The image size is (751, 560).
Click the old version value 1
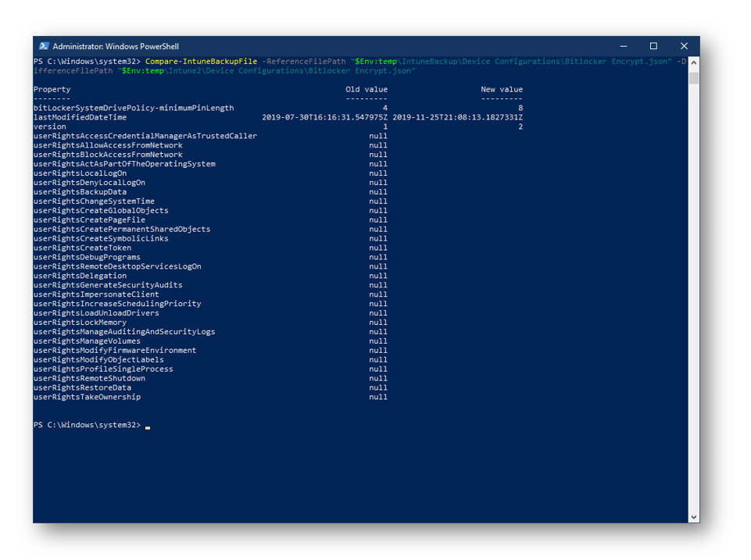point(385,127)
